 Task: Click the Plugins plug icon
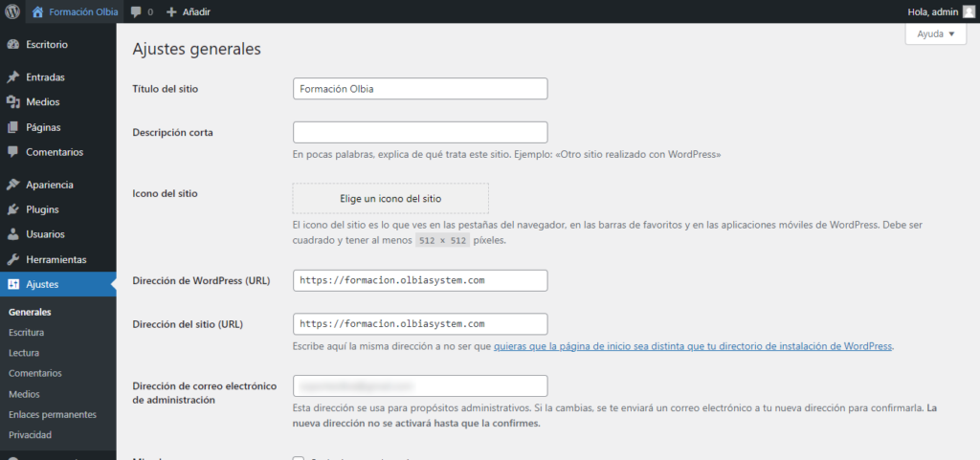(12, 209)
